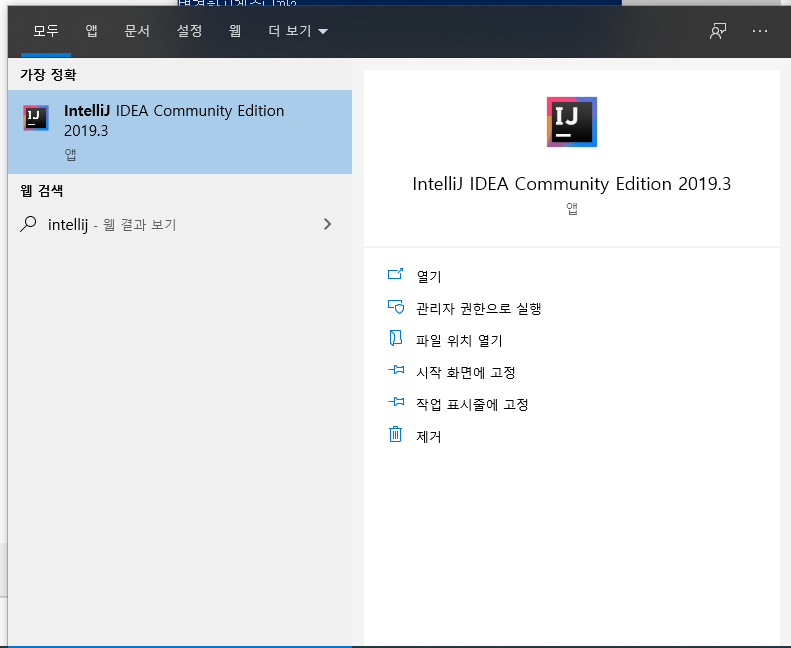Select 파일 위치 열기
This screenshot has width=791, height=648.
[x=459, y=340]
